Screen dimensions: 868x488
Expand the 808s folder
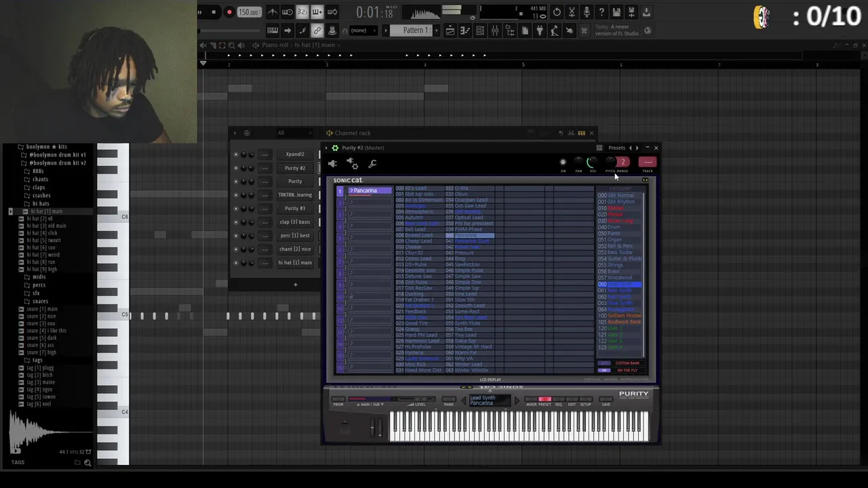tap(38, 171)
